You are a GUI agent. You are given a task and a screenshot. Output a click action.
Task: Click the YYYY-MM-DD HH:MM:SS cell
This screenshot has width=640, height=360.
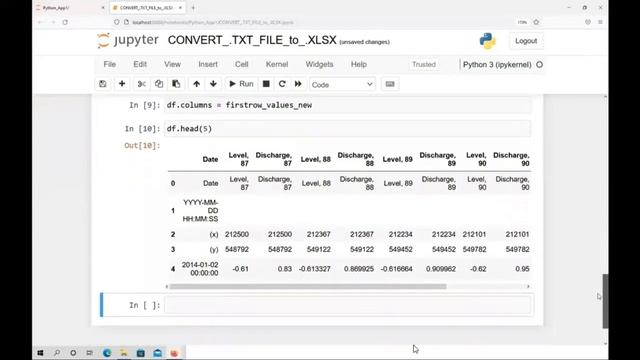pos(200,211)
